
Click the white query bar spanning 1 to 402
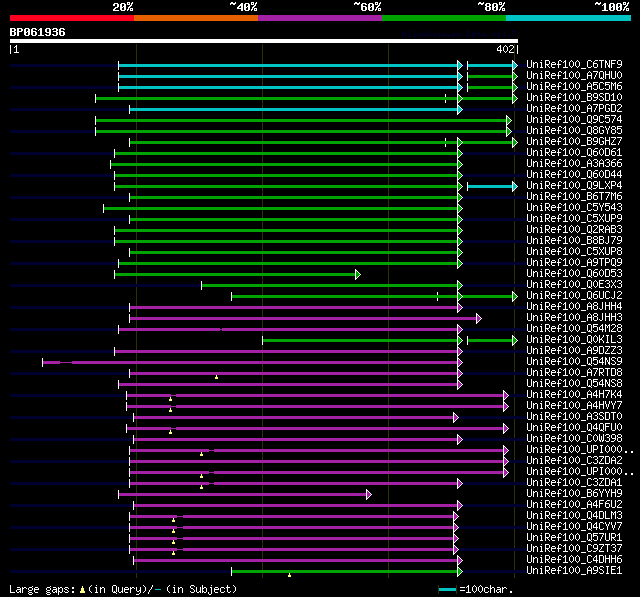click(264, 41)
